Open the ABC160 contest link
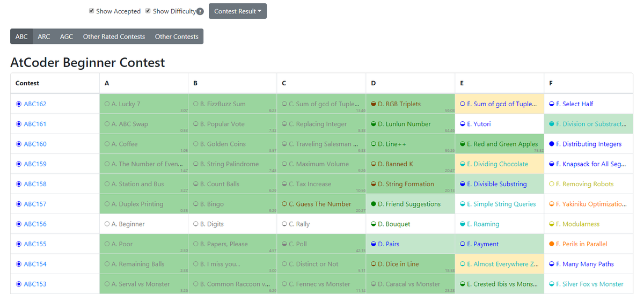The height and width of the screenshot is (294, 644). coord(35,144)
